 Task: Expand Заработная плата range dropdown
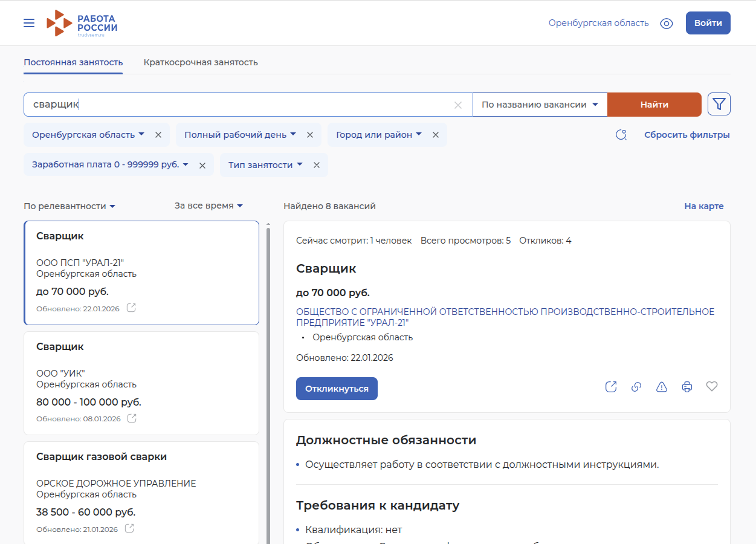(111, 164)
